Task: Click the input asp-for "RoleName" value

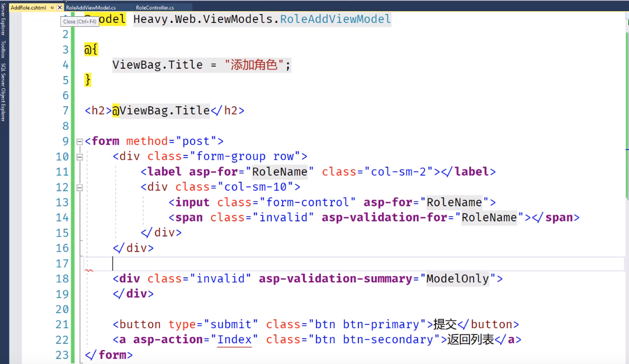Action: [454, 202]
